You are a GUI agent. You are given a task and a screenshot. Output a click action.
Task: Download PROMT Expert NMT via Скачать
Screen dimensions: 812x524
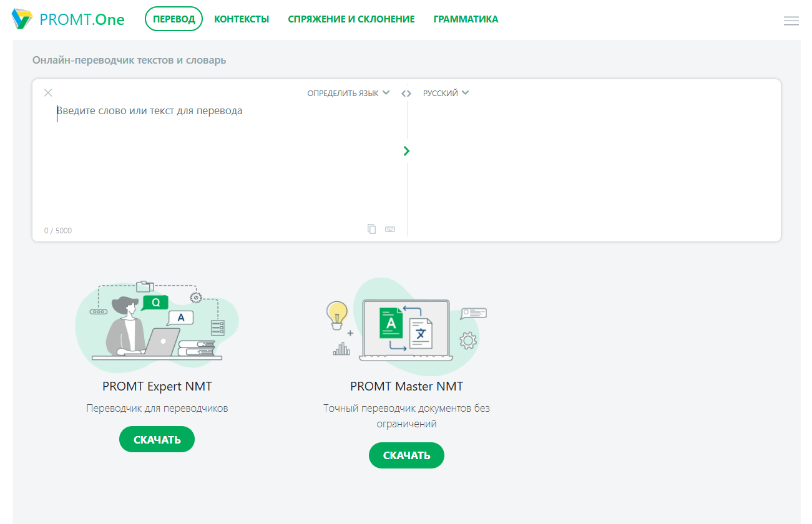coord(157,440)
